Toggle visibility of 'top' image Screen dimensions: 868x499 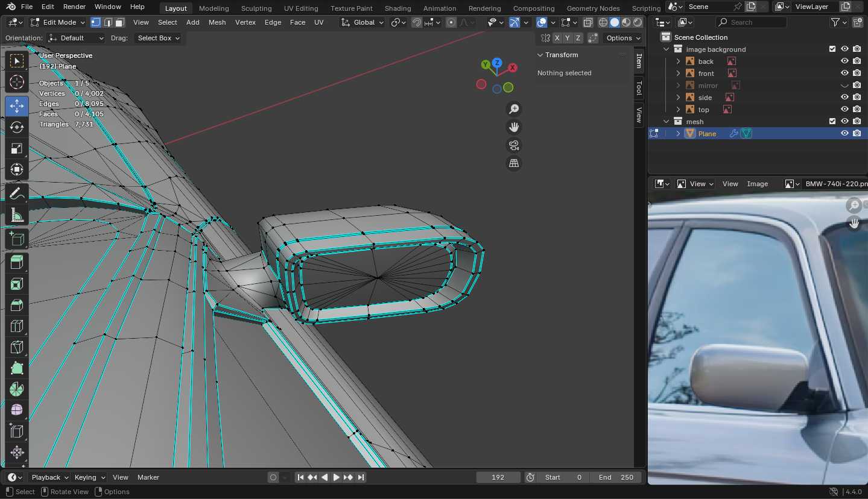844,110
